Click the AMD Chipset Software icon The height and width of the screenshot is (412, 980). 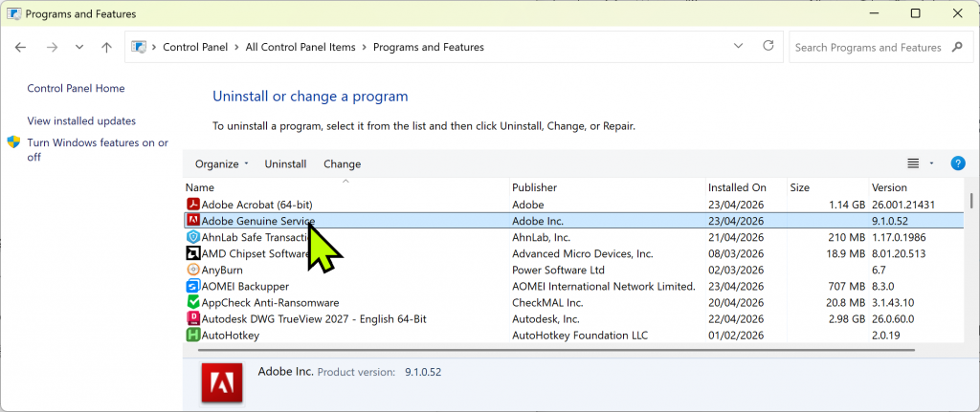tap(193, 253)
